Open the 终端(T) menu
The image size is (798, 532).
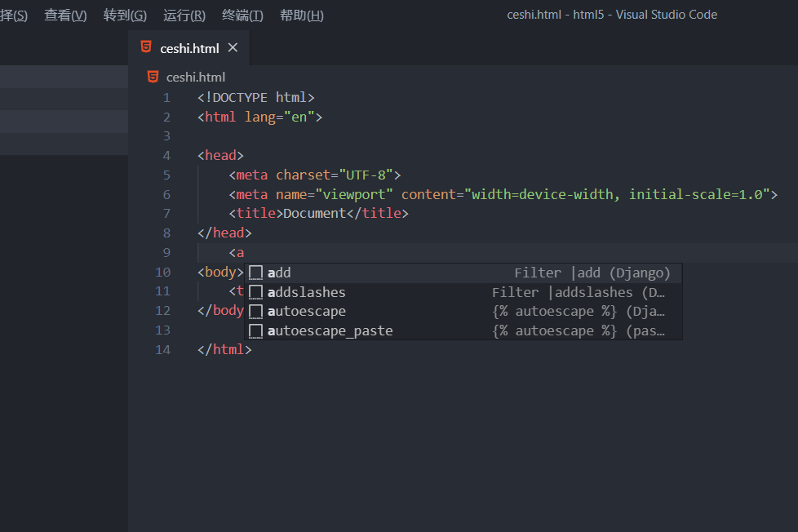(x=243, y=16)
